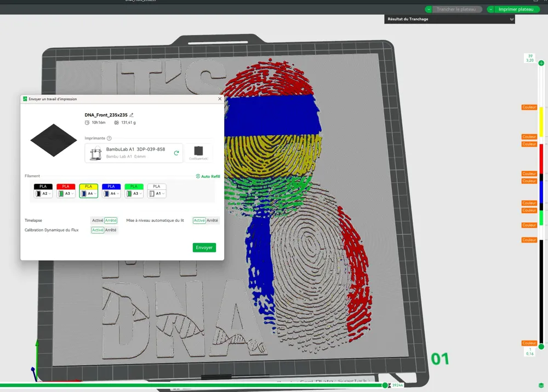The width and height of the screenshot is (548, 392).
Task: Click the topmost orange Couleur marker
Action: pyautogui.click(x=529, y=107)
